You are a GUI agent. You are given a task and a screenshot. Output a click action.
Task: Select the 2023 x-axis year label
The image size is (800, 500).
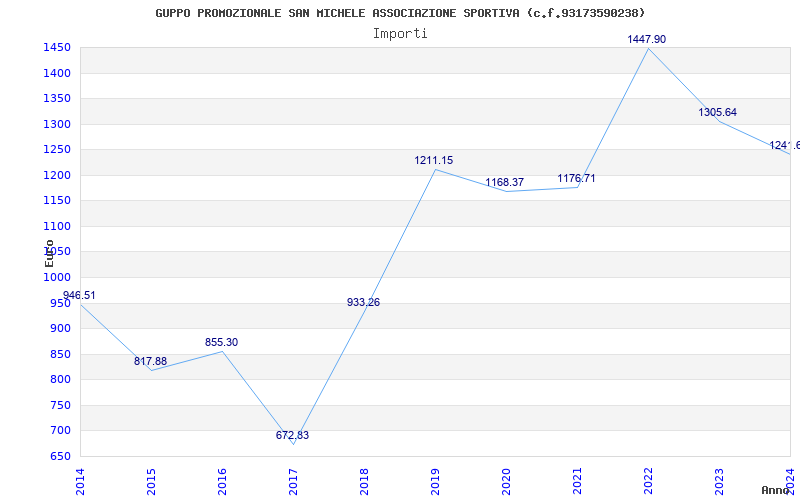pos(719,482)
